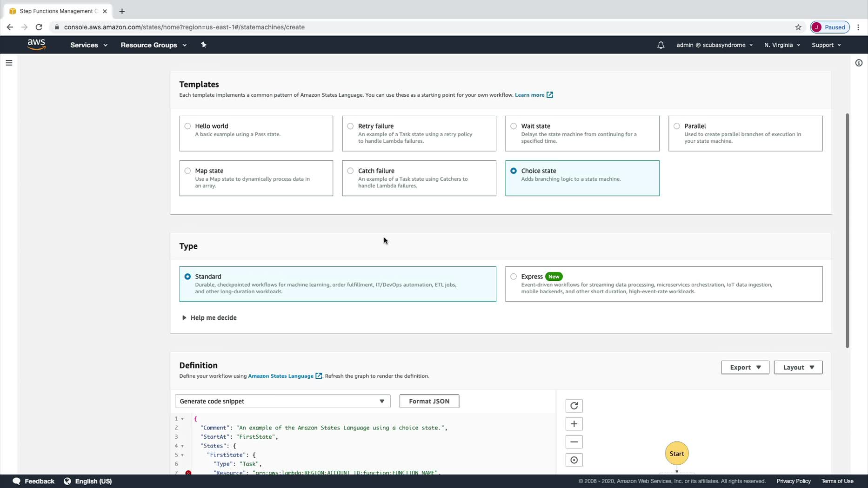This screenshot has height=488, width=868.
Task: Click the Feedback link in footer
Action: pyautogui.click(x=40, y=481)
